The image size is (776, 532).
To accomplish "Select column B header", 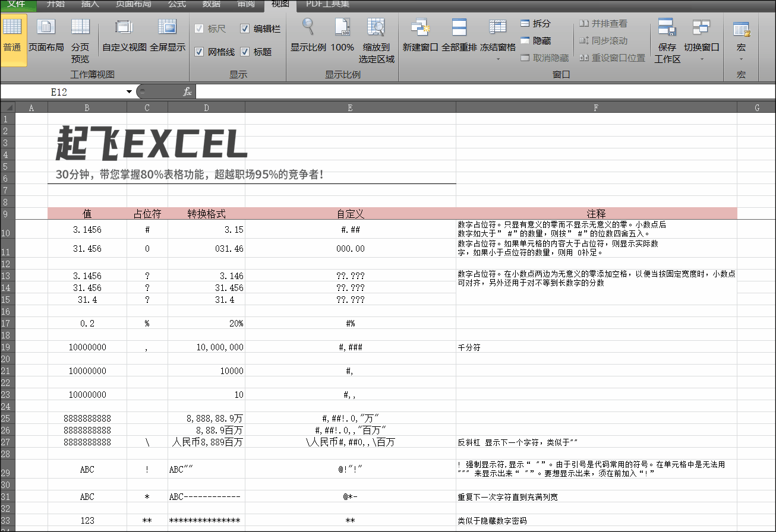I will click(x=87, y=107).
